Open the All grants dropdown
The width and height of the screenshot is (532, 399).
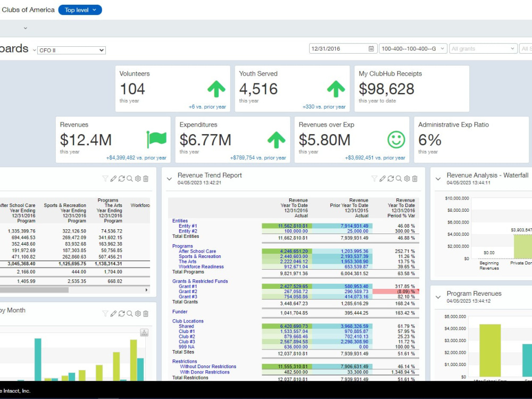coord(483,49)
